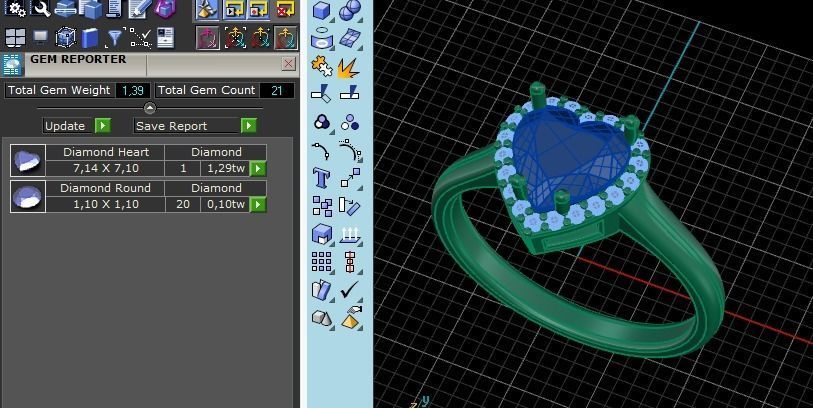This screenshot has width=813, height=408.
Task: Select the trim tool icon
Action: 321,94
